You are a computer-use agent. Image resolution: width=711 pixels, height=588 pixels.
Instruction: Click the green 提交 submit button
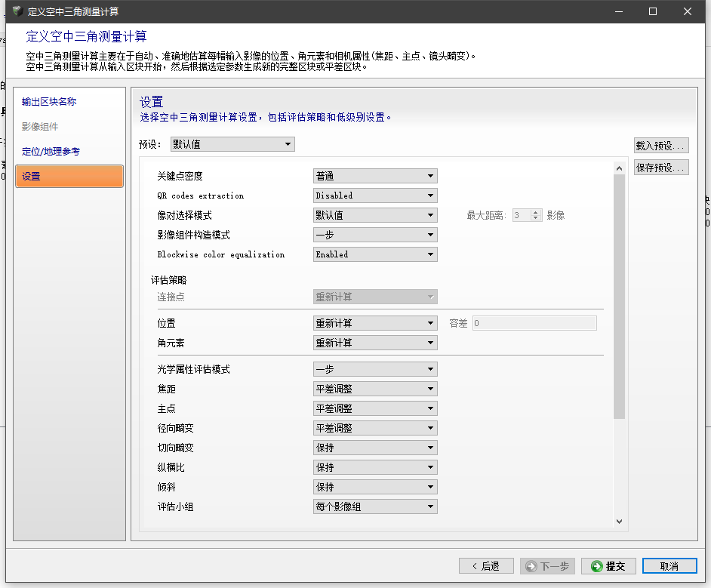pyautogui.click(x=608, y=566)
